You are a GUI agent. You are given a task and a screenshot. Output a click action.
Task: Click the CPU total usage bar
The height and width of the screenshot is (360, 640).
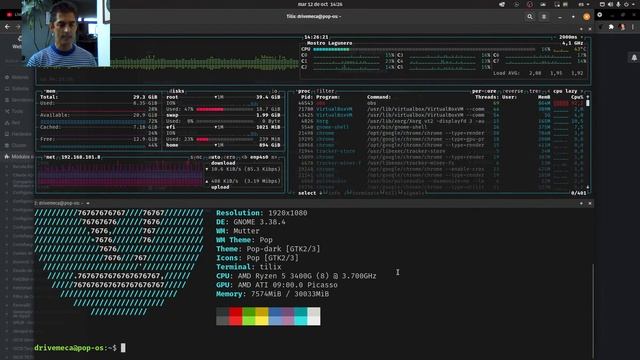coord(424,49)
